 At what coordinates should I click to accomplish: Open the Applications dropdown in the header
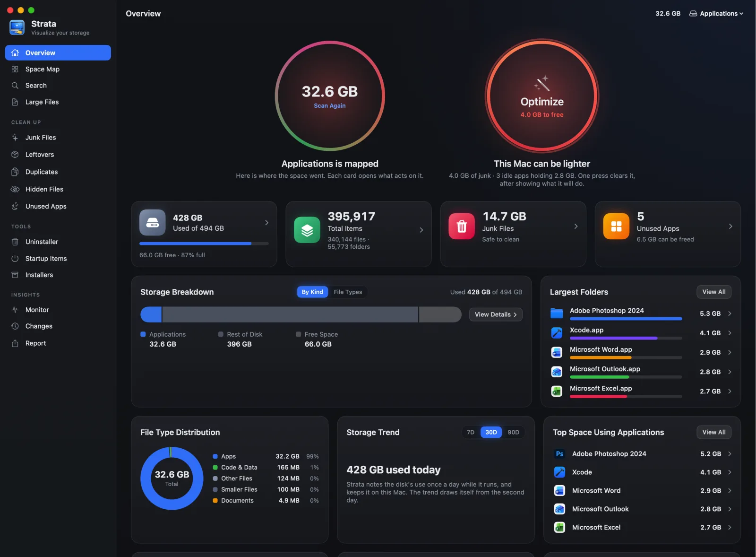click(x=716, y=14)
